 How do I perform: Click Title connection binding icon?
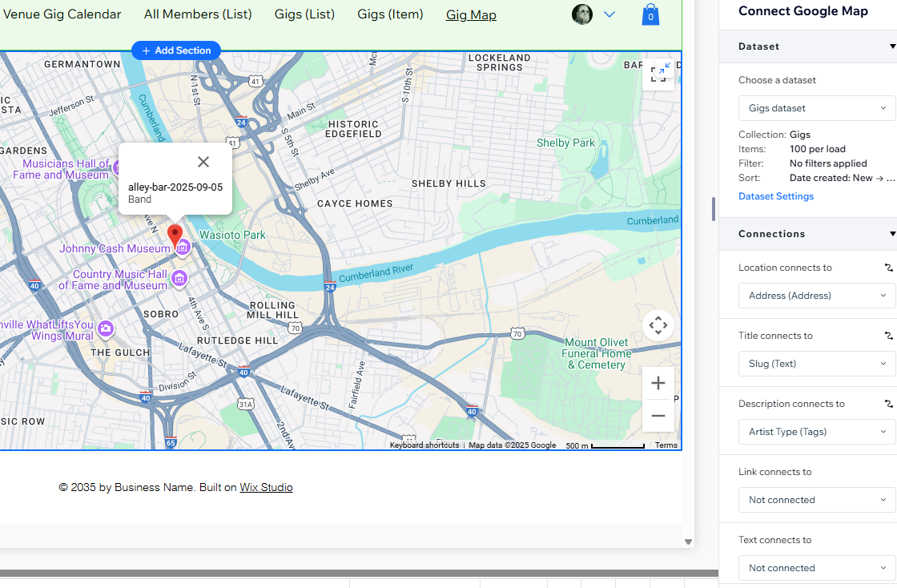[x=888, y=336]
